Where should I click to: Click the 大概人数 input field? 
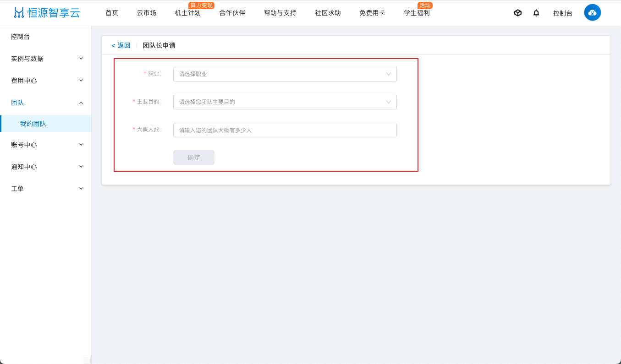(x=285, y=130)
